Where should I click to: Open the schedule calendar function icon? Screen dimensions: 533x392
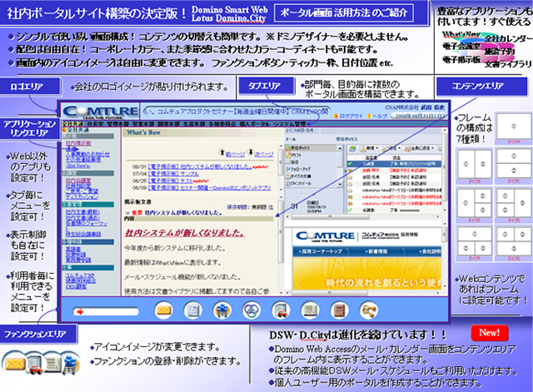pyautogui.click(x=192, y=310)
